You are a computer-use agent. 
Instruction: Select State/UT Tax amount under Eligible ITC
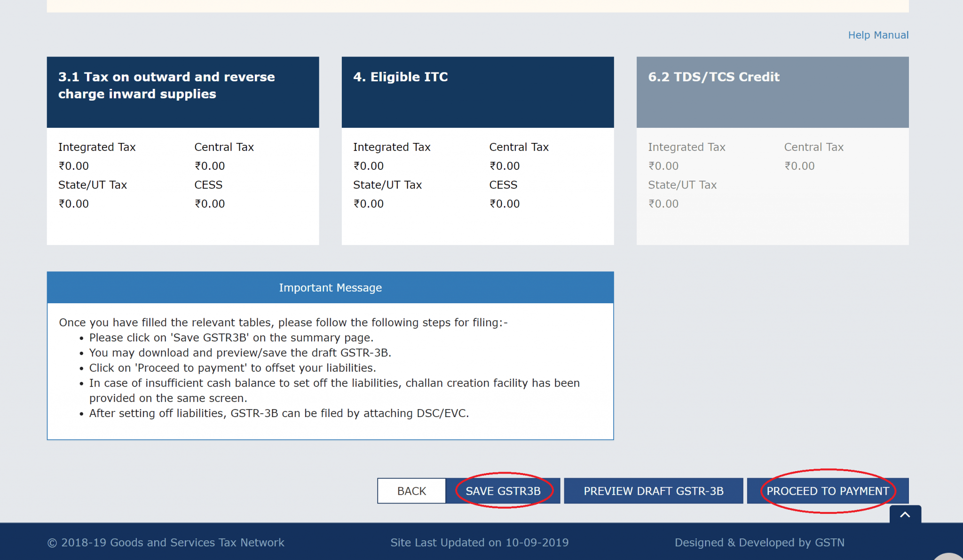[x=369, y=204]
